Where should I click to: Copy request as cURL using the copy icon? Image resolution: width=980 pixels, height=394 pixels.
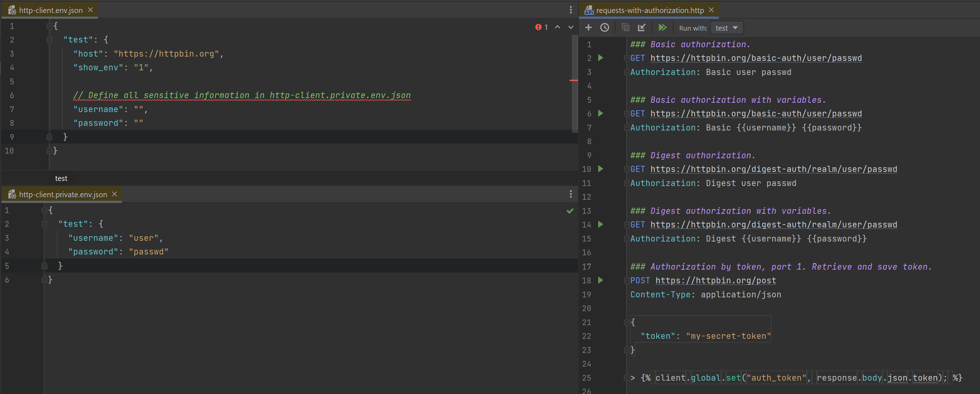[625, 27]
